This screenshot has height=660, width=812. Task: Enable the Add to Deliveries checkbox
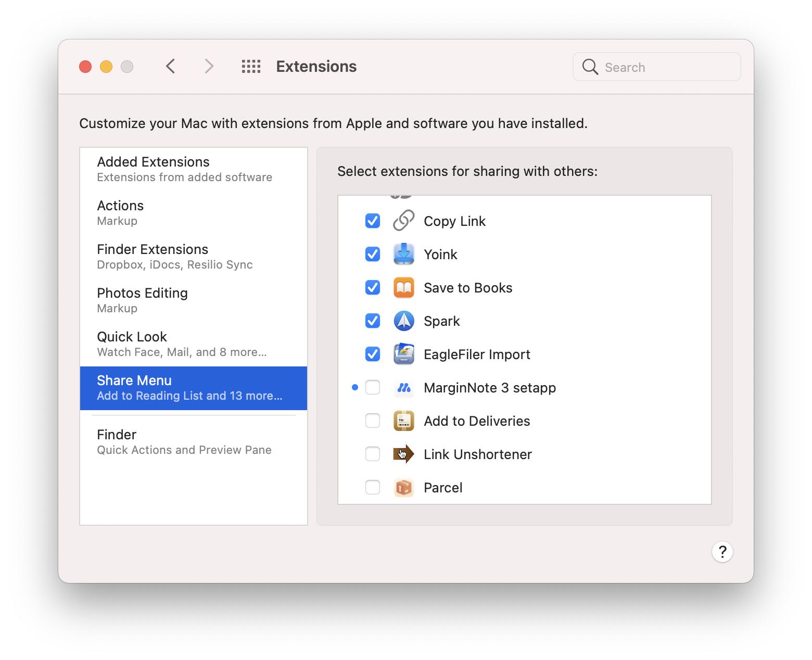click(373, 421)
